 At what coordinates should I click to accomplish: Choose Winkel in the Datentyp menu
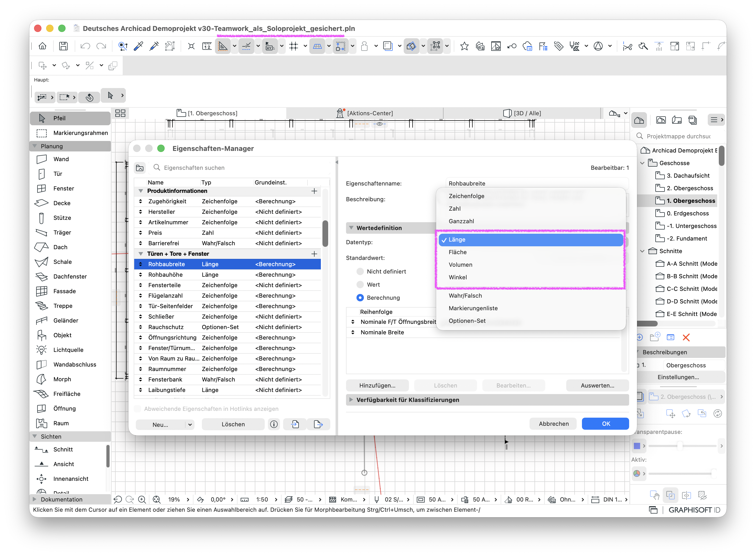[x=531, y=278]
